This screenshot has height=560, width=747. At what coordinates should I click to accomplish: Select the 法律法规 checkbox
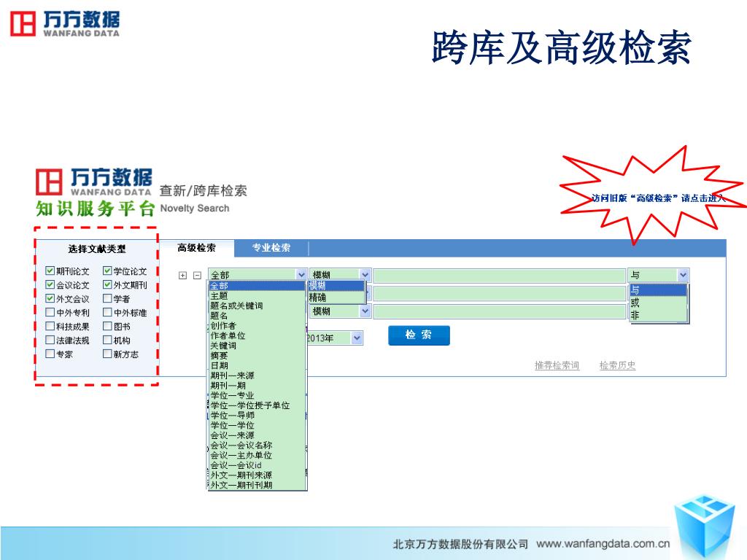[50, 340]
